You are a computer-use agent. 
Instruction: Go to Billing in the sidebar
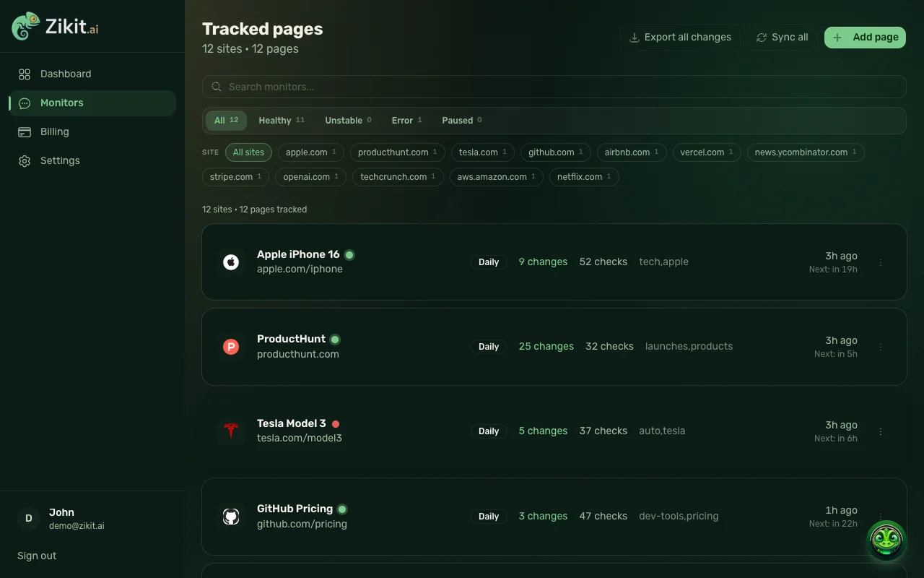click(x=92, y=132)
